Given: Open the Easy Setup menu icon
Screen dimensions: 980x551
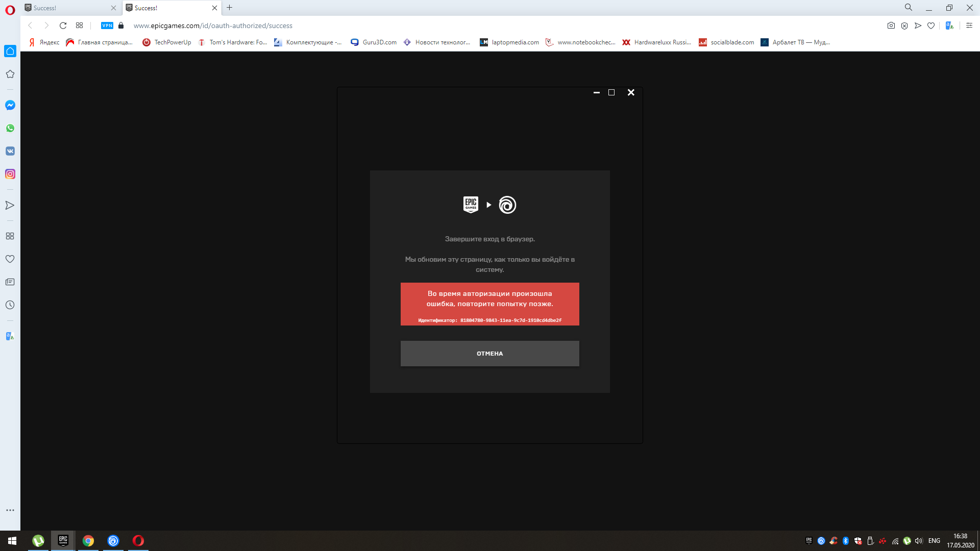Looking at the screenshot, I should pos(969,26).
